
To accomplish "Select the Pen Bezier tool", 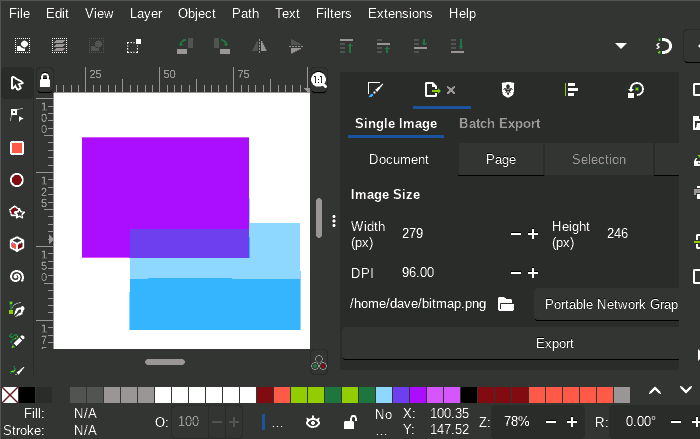I will [17, 309].
